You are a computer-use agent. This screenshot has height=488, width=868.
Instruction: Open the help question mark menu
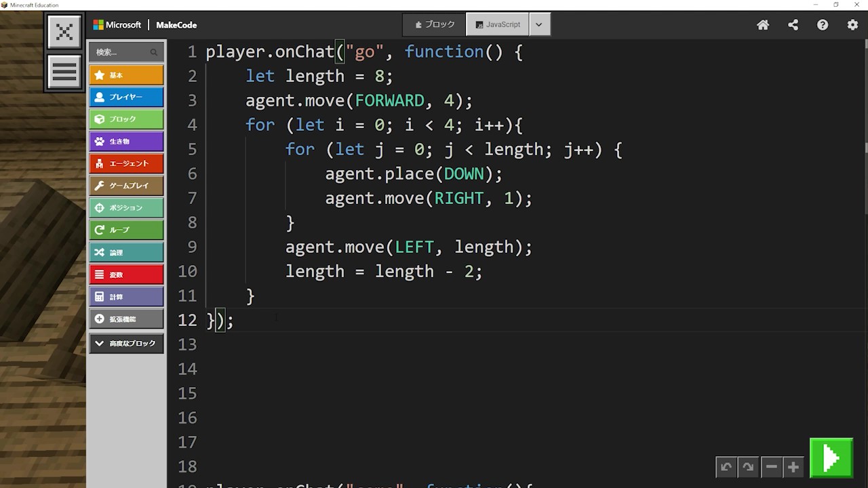click(x=823, y=25)
